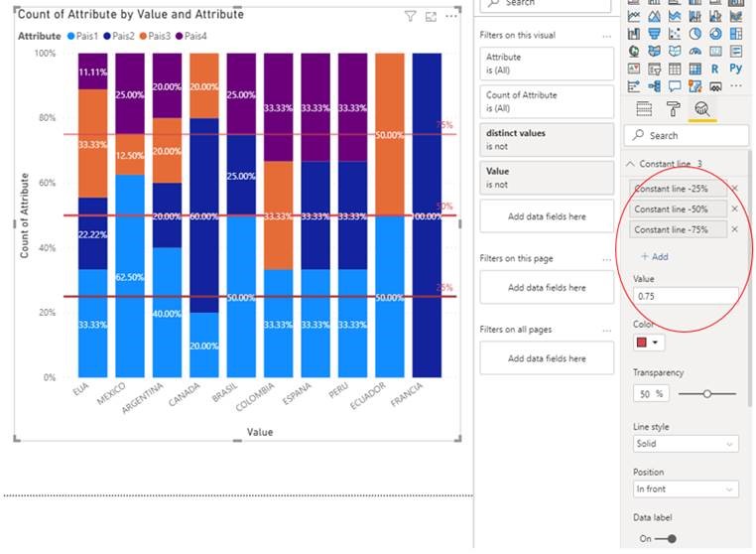The width and height of the screenshot is (756, 554).
Task: Select the Stacked area chart visualization icon
Action: coord(674,17)
